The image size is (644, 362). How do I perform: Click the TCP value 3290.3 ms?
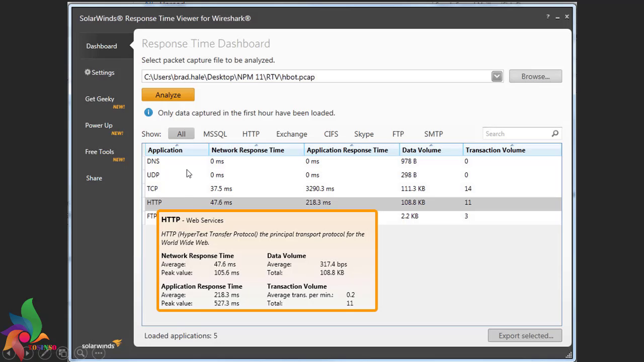click(x=320, y=189)
